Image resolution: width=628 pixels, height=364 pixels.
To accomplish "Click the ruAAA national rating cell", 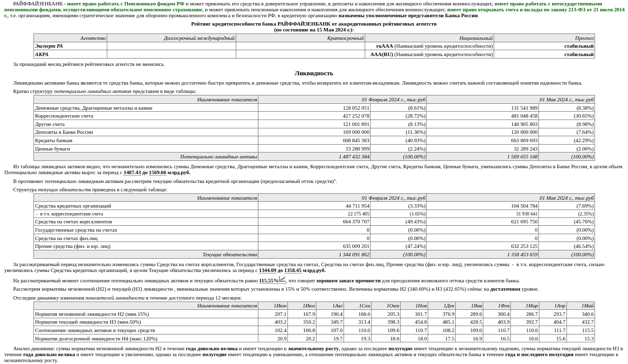I will point(429,46).
